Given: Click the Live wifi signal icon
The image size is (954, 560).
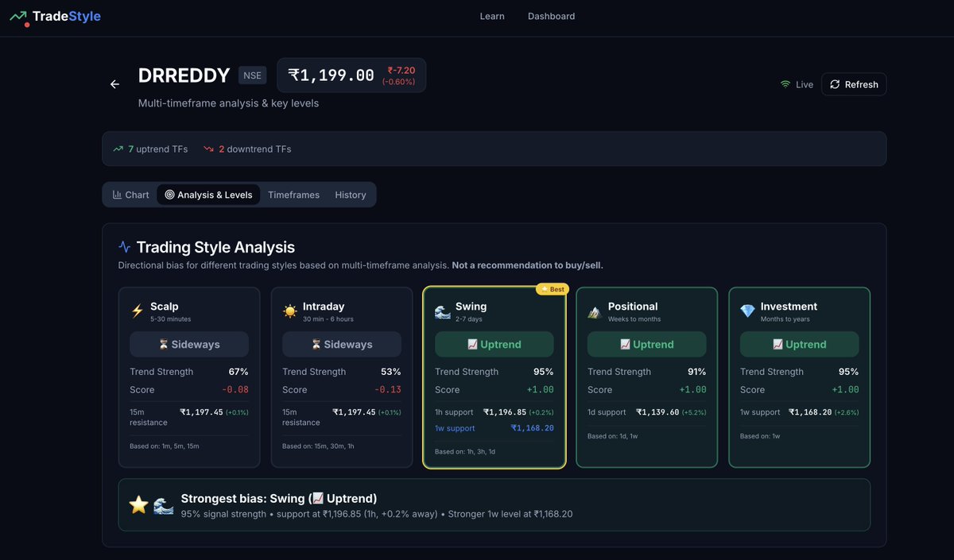Looking at the screenshot, I should tap(785, 84).
